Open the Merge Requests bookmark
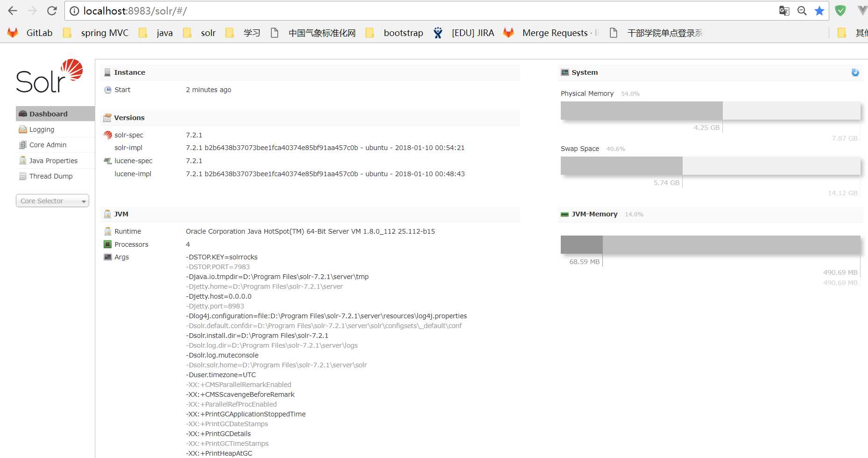Screen dimensions: 868x458 click(551, 33)
